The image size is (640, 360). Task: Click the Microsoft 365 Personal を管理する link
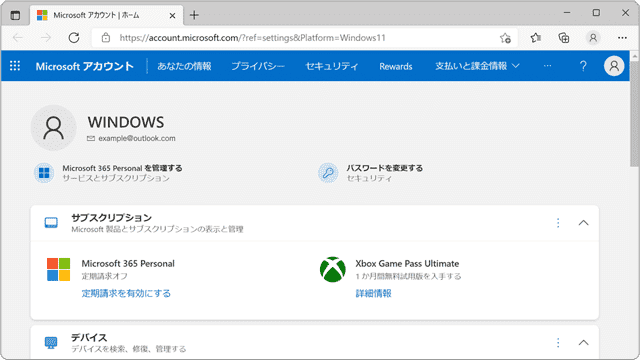tap(122, 168)
